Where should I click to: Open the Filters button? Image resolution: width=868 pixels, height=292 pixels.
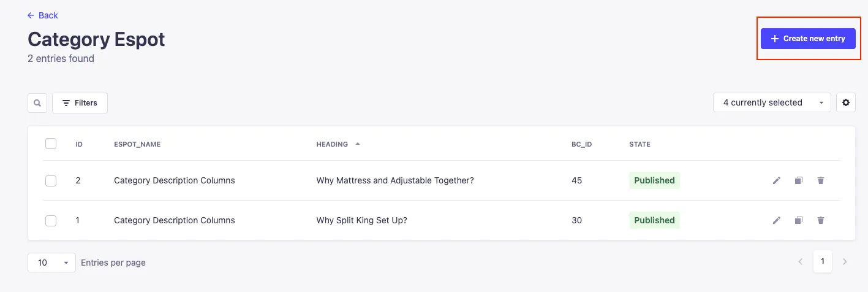[x=80, y=103]
